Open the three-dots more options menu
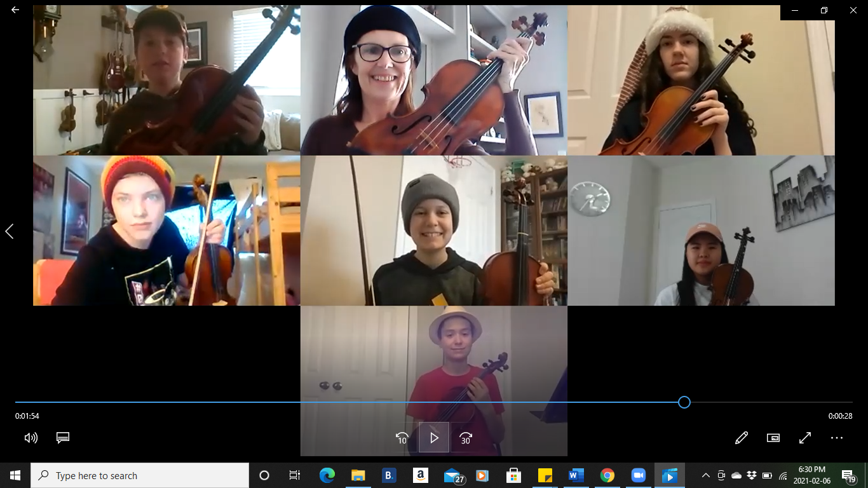The height and width of the screenshot is (488, 868). point(837,438)
